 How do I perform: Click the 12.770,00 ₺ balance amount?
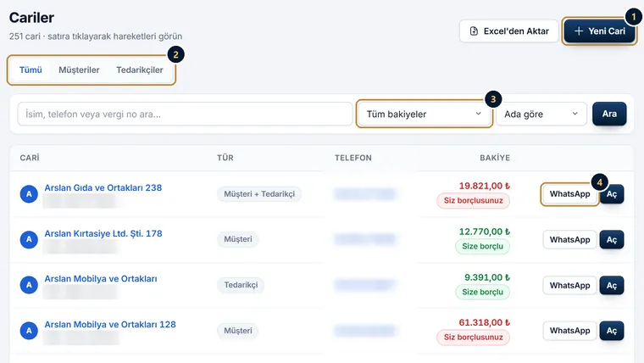[x=484, y=232]
